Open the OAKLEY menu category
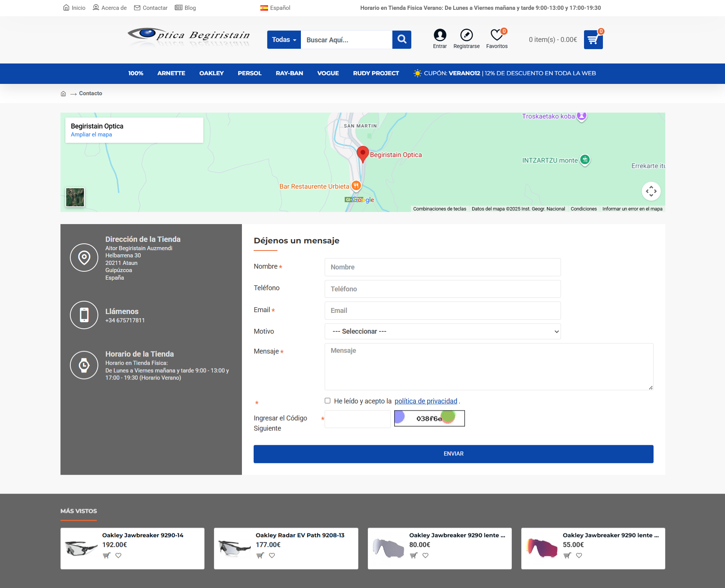 211,73
